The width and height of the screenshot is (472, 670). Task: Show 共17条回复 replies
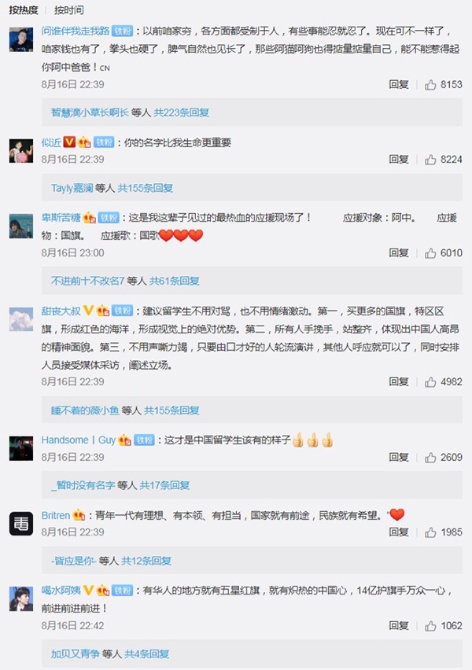[x=164, y=485]
